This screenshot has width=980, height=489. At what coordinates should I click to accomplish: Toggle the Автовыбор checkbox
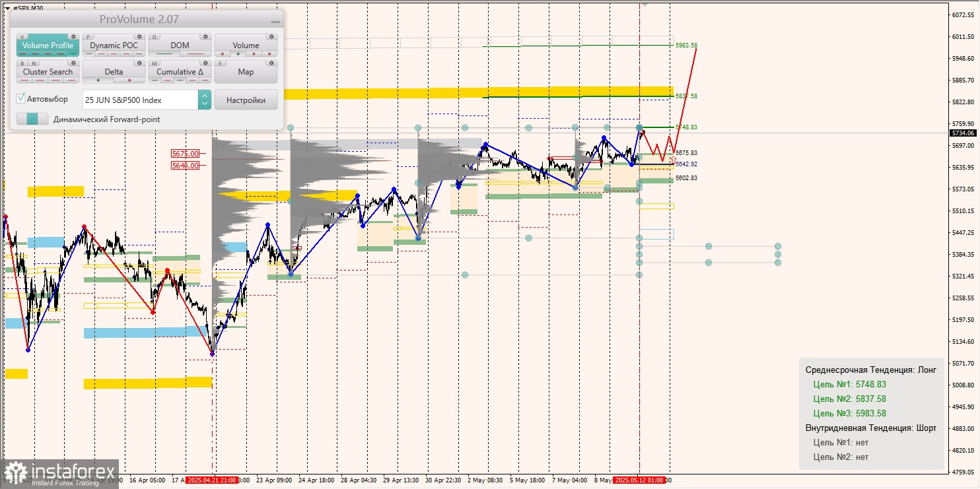(20, 98)
